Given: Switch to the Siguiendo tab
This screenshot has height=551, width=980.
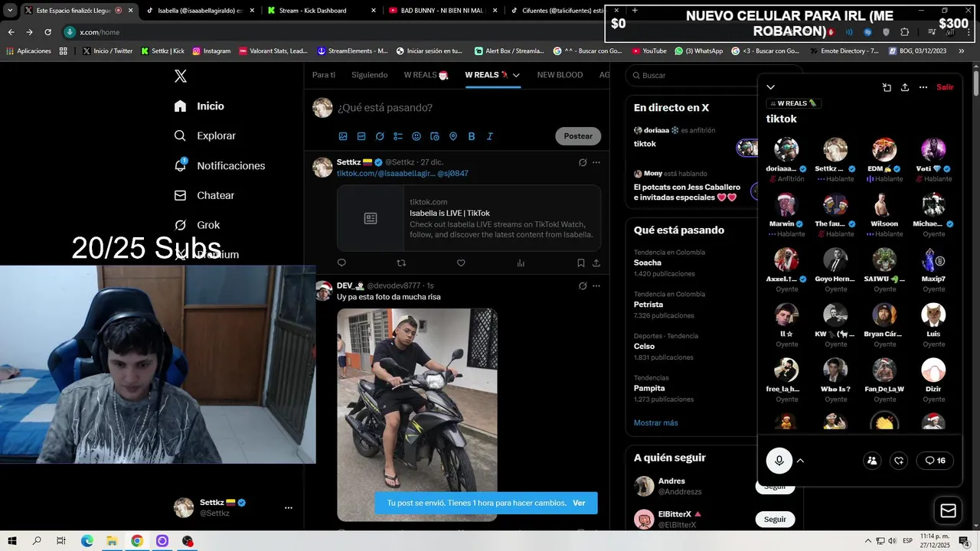Looking at the screenshot, I should 369,75.
